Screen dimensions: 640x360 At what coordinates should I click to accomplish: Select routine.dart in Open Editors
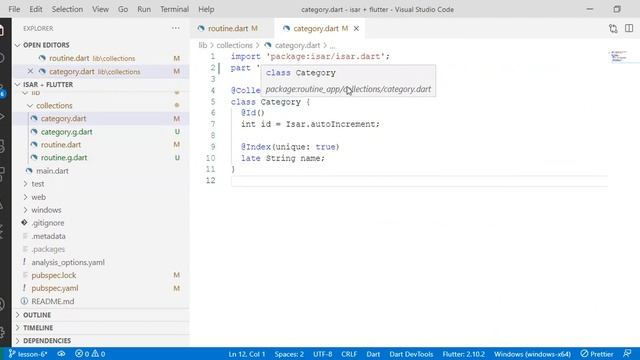tap(101, 58)
